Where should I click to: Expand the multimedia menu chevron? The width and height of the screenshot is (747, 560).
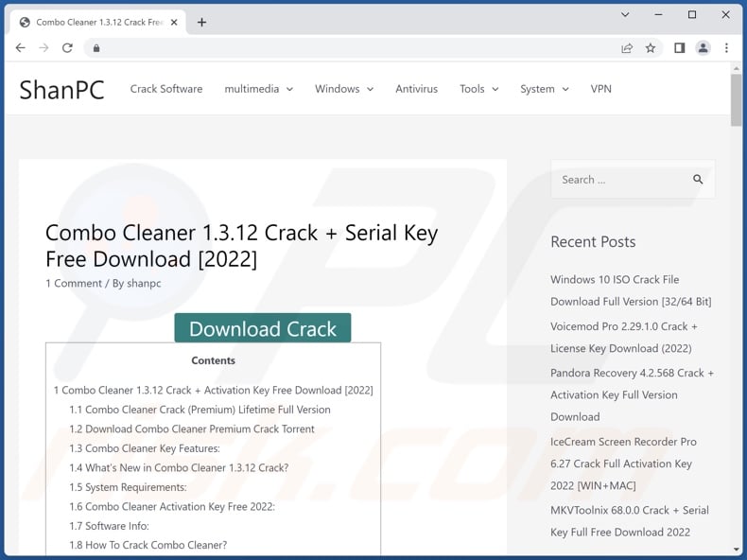coord(289,89)
